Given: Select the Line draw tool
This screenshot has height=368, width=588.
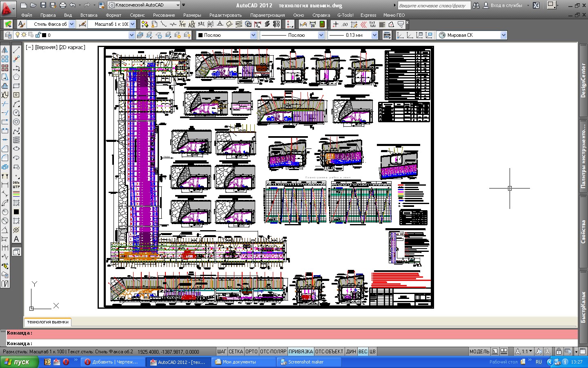Looking at the screenshot, I should tap(16, 50).
